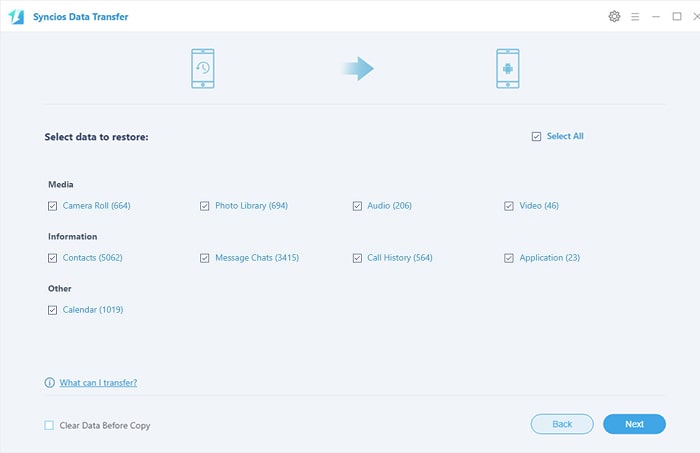Open the hamburger menu icon

coord(635,17)
